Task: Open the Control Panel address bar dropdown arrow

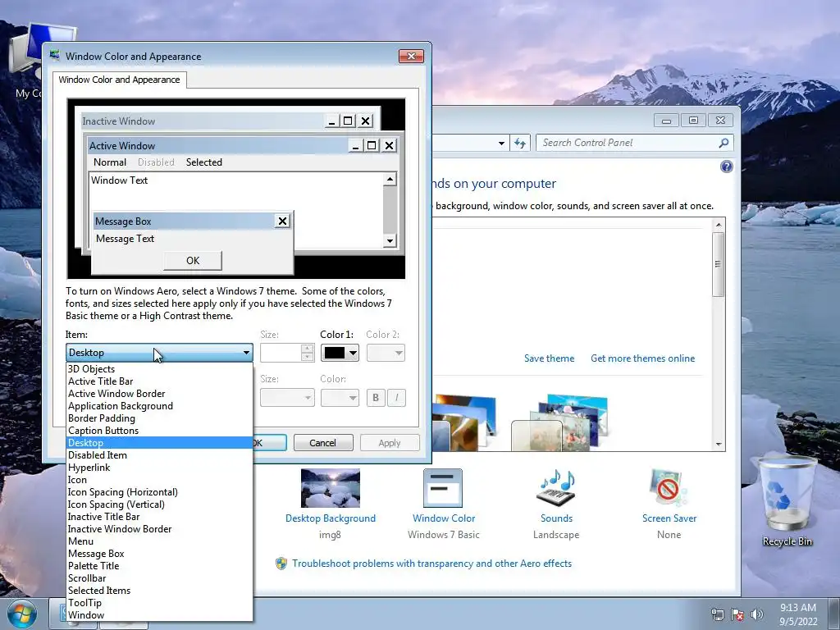Action: tap(501, 143)
